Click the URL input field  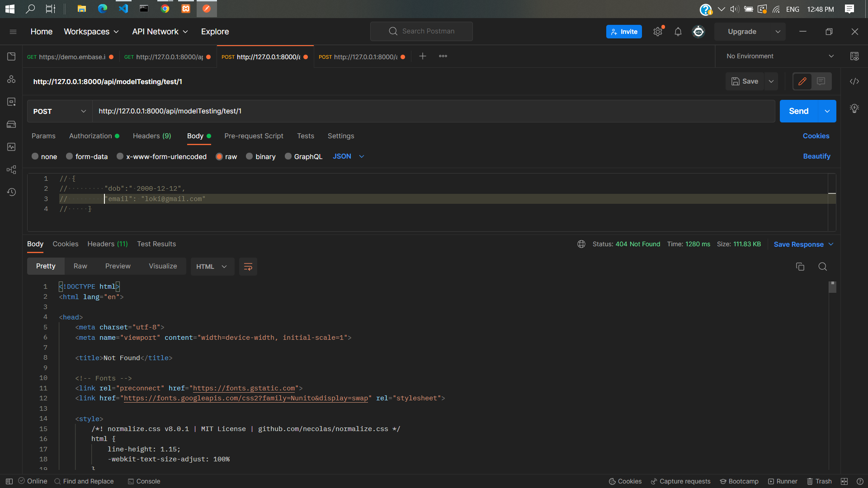click(434, 111)
